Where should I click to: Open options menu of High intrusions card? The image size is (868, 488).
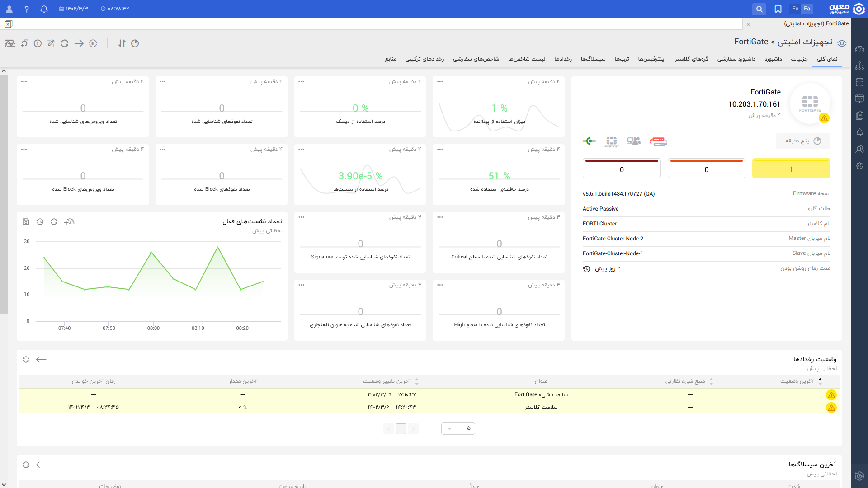coord(440,285)
